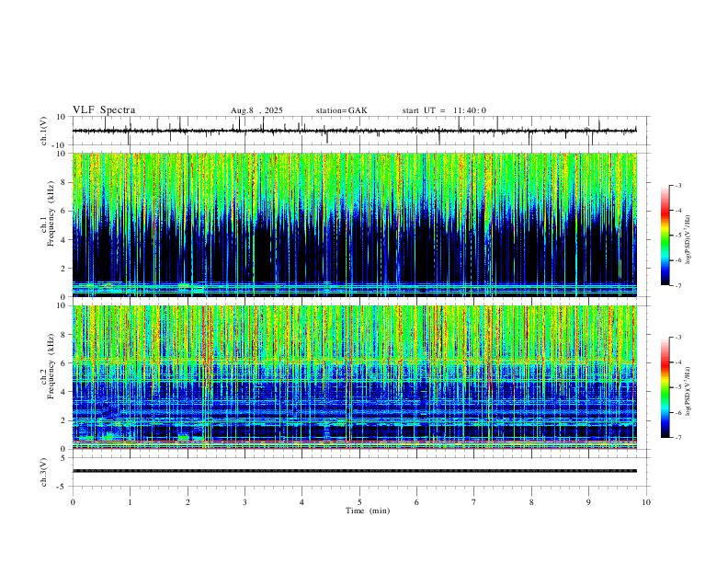Click time axis tick label "8"
Screen dimensions: 728x563
click(531, 502)
